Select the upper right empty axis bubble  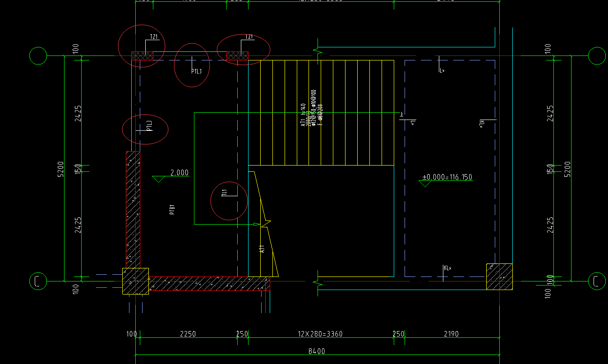pos(597,56)
